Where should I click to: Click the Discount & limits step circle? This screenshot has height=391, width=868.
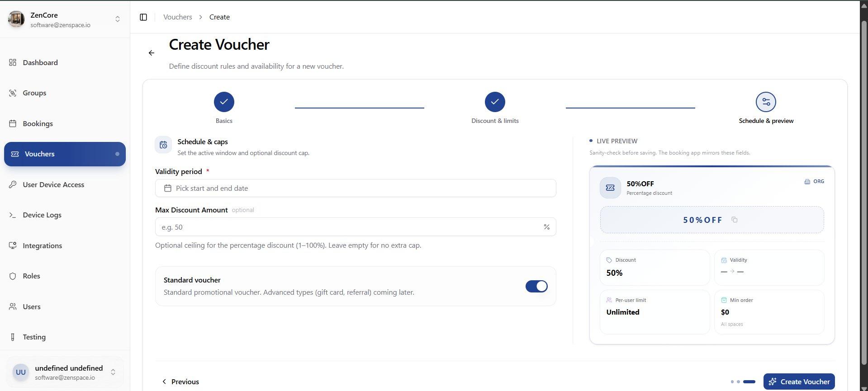coord(495,102)
